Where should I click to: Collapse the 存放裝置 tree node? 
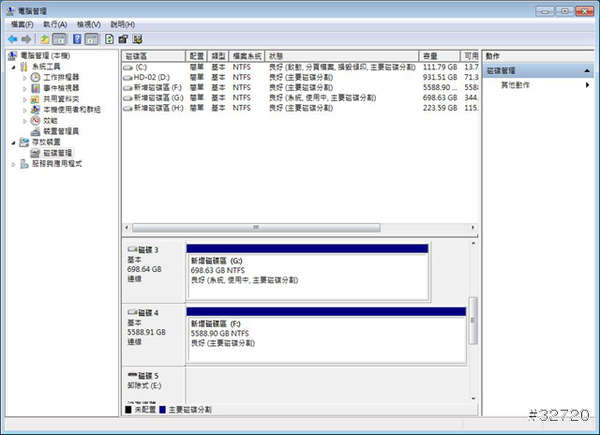click(13, 142)
